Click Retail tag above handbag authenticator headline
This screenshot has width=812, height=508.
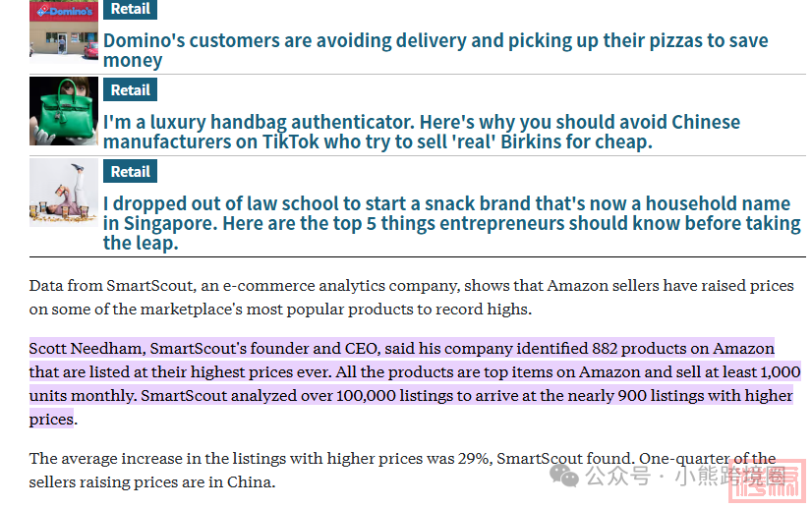(x=130, y=90)
